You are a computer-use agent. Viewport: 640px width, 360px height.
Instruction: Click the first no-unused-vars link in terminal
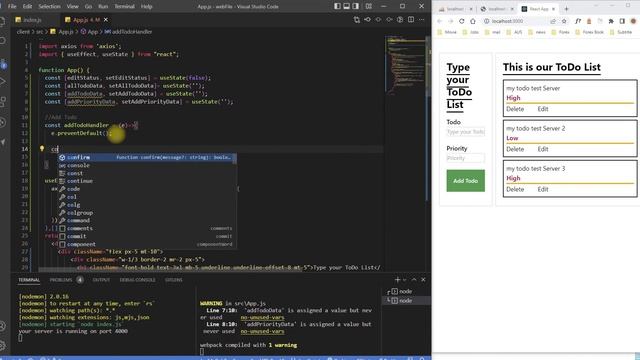262,317
